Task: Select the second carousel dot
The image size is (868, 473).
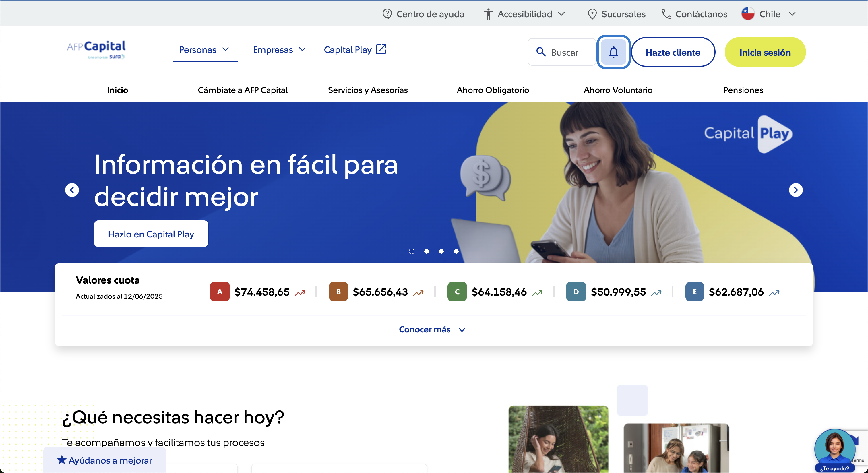Action: pyautogui.click(x=426, y=251)
